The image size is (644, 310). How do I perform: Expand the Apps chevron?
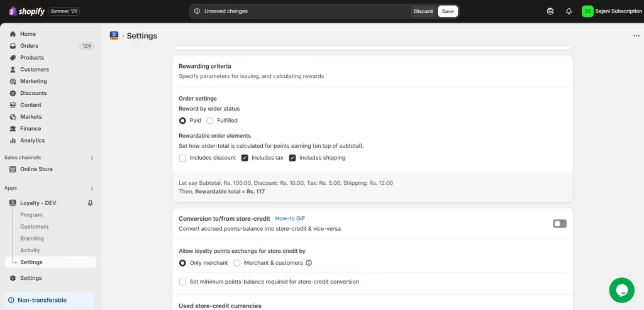(92, 189)
